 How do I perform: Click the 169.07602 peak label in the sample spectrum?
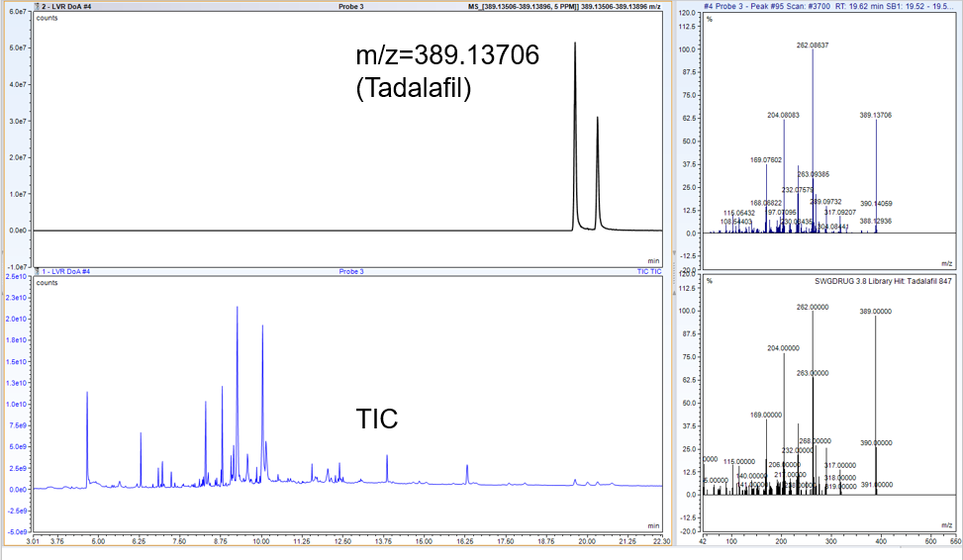[x=766, y=159]
